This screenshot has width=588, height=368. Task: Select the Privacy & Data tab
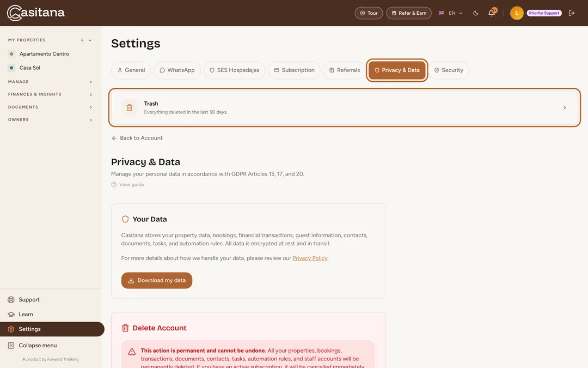[x=397, y=70]
